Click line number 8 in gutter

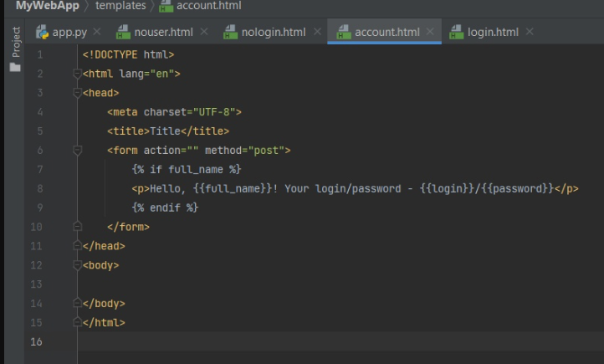point(40,189)
